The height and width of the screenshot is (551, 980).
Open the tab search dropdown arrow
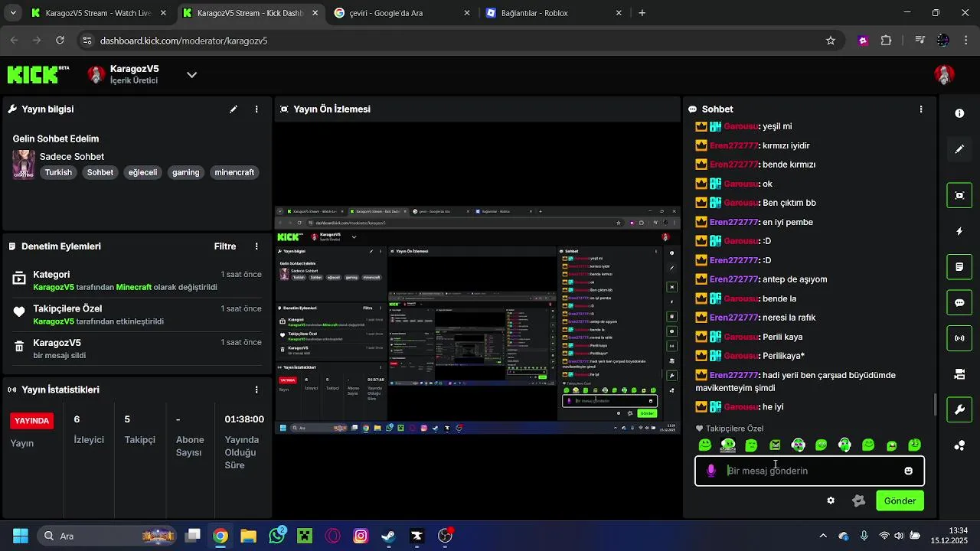(x=11, y=13)
